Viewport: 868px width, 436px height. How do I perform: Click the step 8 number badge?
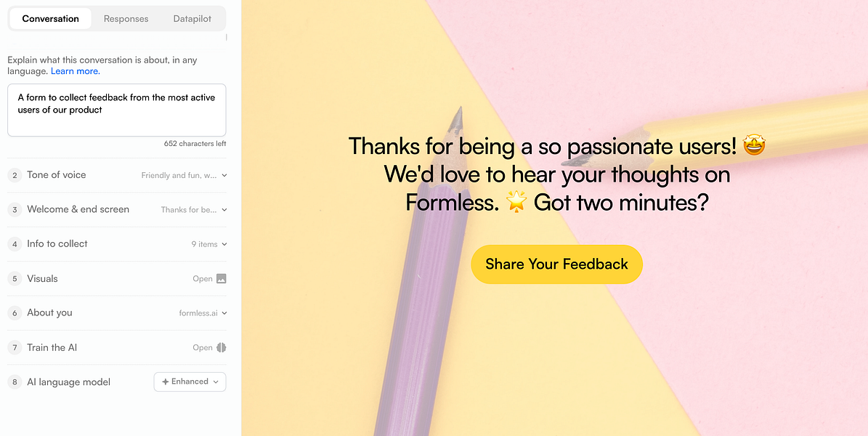15,382
